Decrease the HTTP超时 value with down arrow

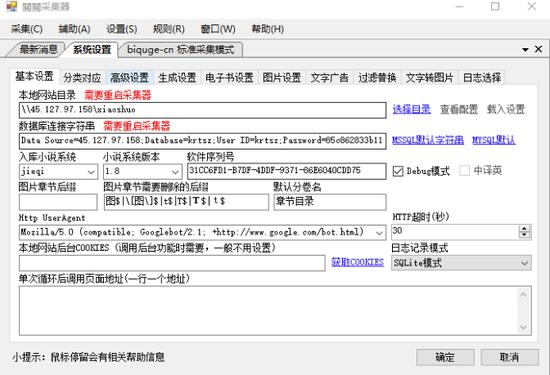(x=524, y=235)
